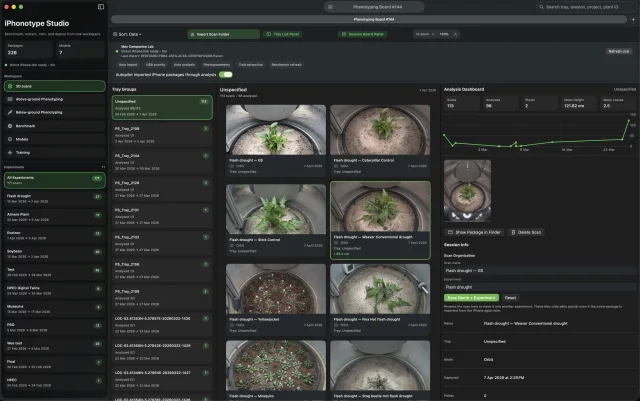Select the PS_Tray_2191 tray group
The height and width of the screenshot is (401, 640).
point(162,216)
